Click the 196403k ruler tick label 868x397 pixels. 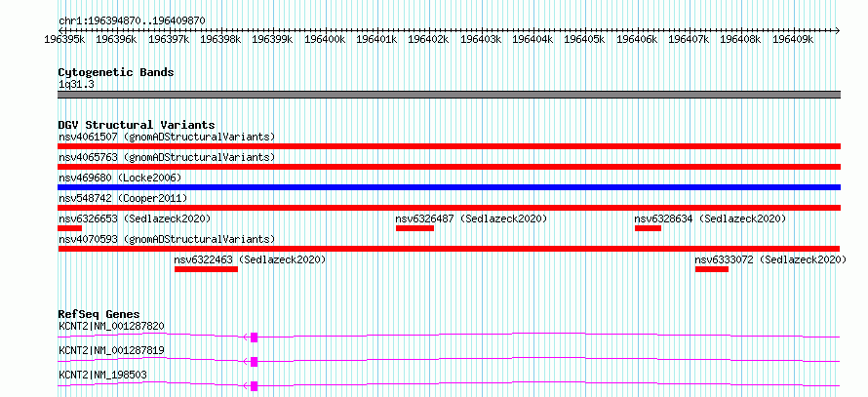481,39
